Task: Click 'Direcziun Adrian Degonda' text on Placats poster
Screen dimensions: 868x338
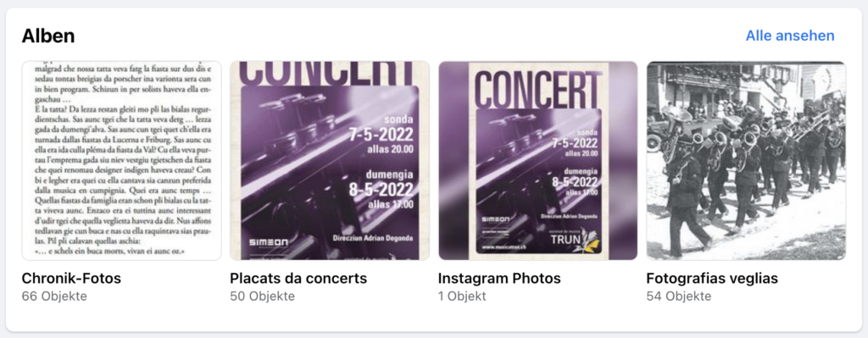Action: [373, 238]
